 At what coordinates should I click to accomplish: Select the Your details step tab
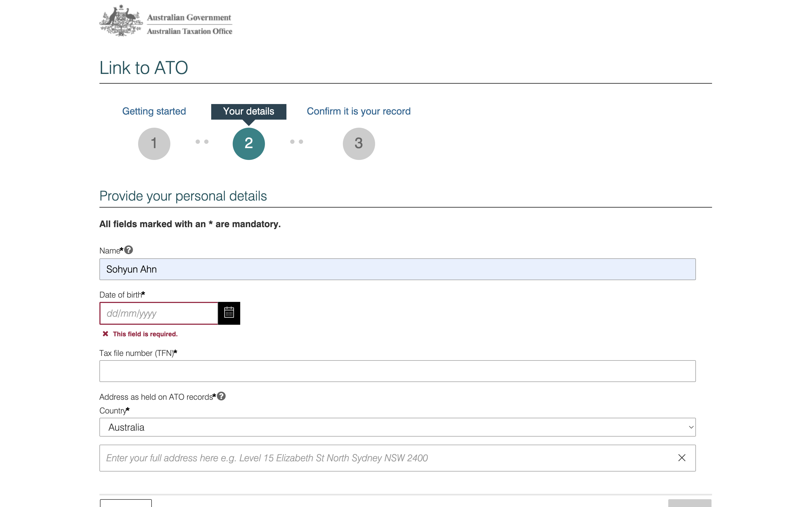pos(249,111)
